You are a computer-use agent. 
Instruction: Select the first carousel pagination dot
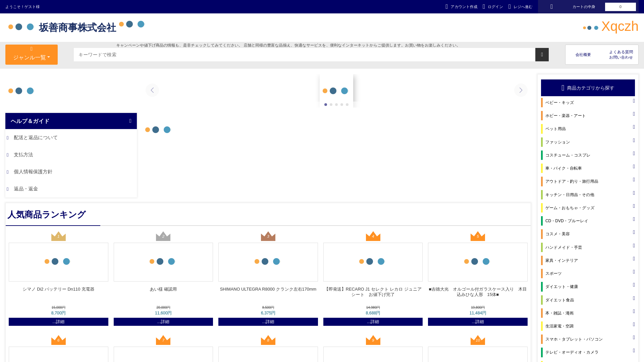tap(326, 105)
